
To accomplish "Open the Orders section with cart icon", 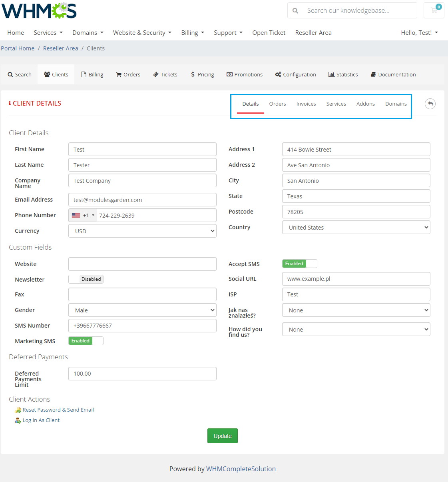I will 128,74.
